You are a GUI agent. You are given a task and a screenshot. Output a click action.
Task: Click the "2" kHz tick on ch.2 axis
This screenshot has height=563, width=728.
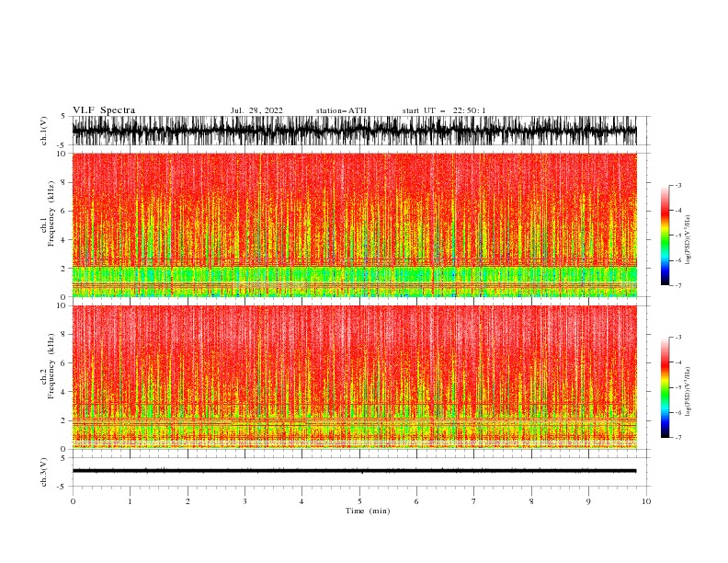(63, 420)
